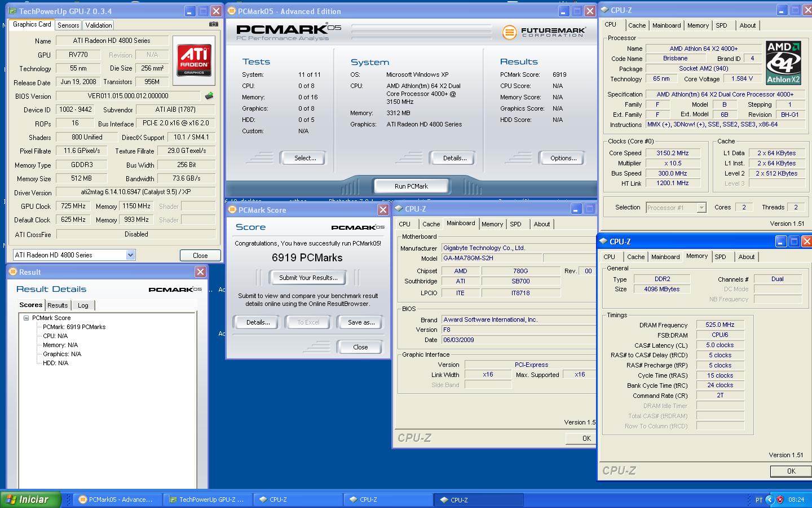Screen dimensions: 812x508
Task: Click the Run PCMark button
Action: tap(411, 186)
